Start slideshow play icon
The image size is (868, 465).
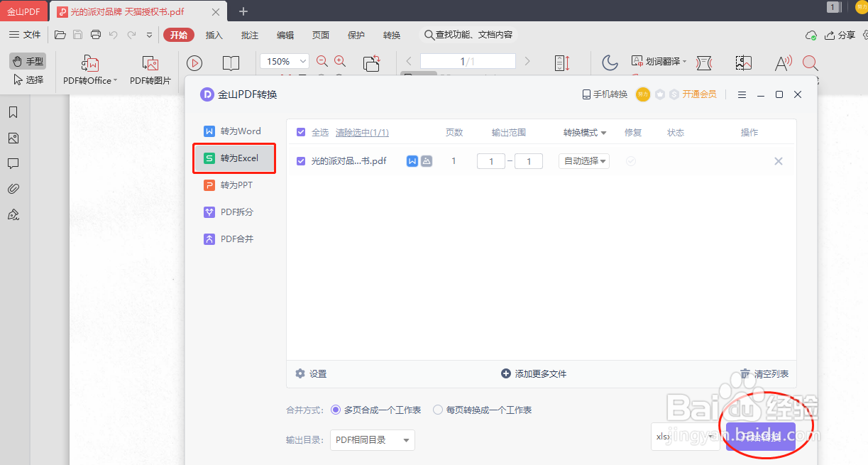click(194, 63)
